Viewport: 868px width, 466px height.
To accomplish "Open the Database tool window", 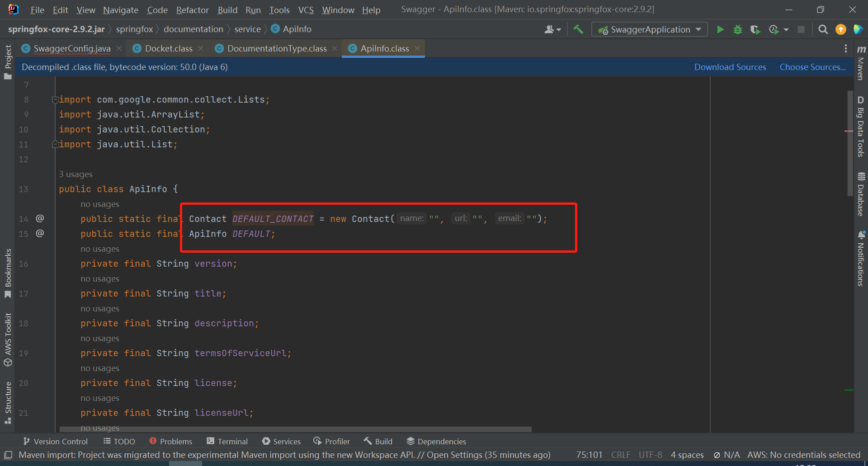I will (861, 194).
